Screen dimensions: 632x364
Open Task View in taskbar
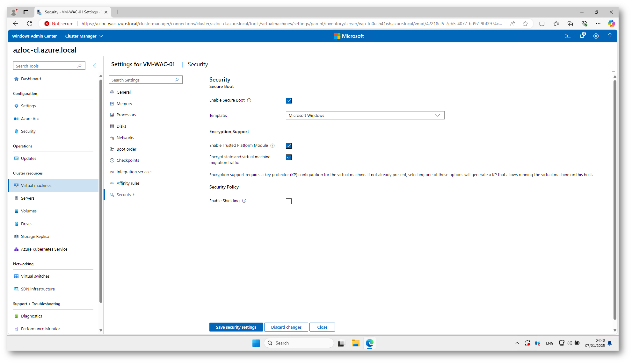341,343
